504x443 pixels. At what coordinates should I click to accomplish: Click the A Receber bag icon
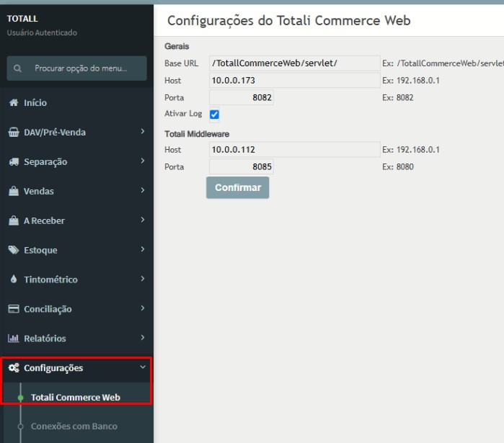14,221
